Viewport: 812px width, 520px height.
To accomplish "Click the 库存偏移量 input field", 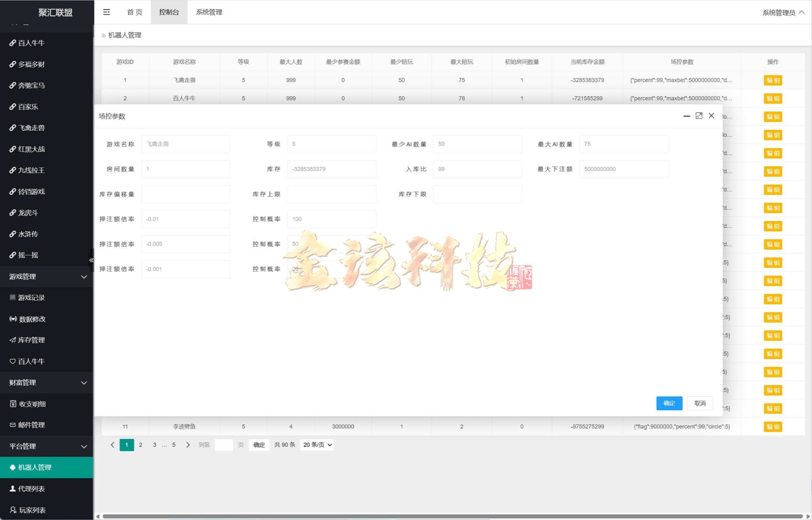I will (186, 194).
